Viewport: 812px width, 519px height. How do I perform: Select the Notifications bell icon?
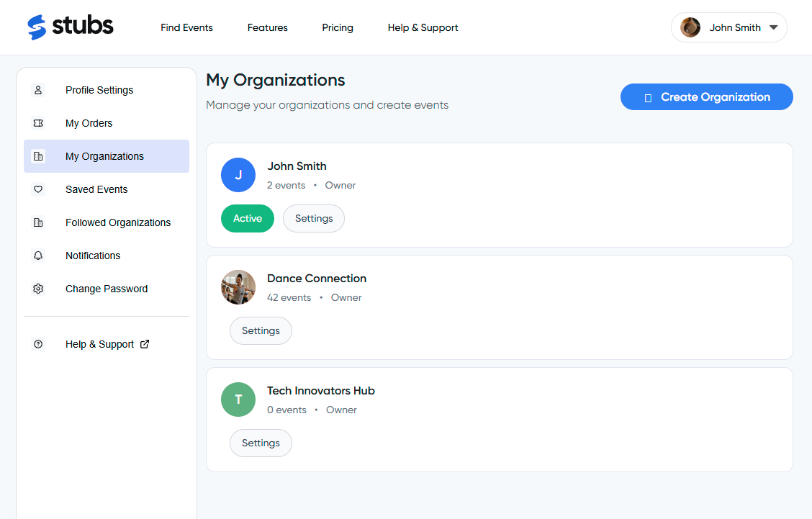(x=37, y=256)
